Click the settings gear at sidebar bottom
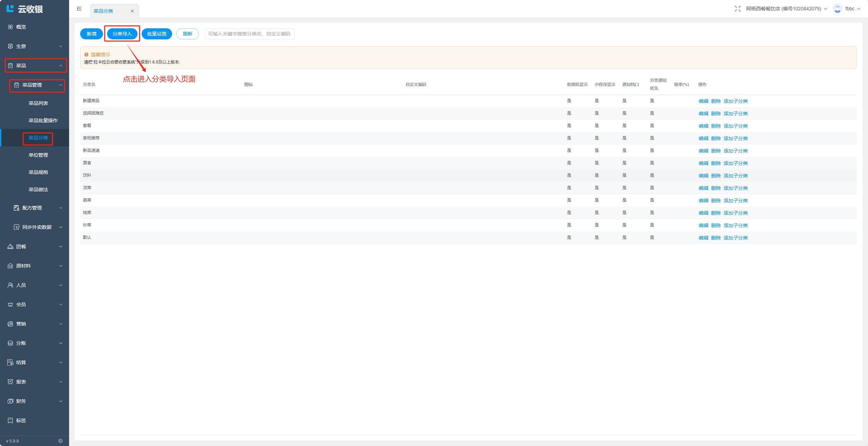The image size is (868, 446). click(60, 441)
